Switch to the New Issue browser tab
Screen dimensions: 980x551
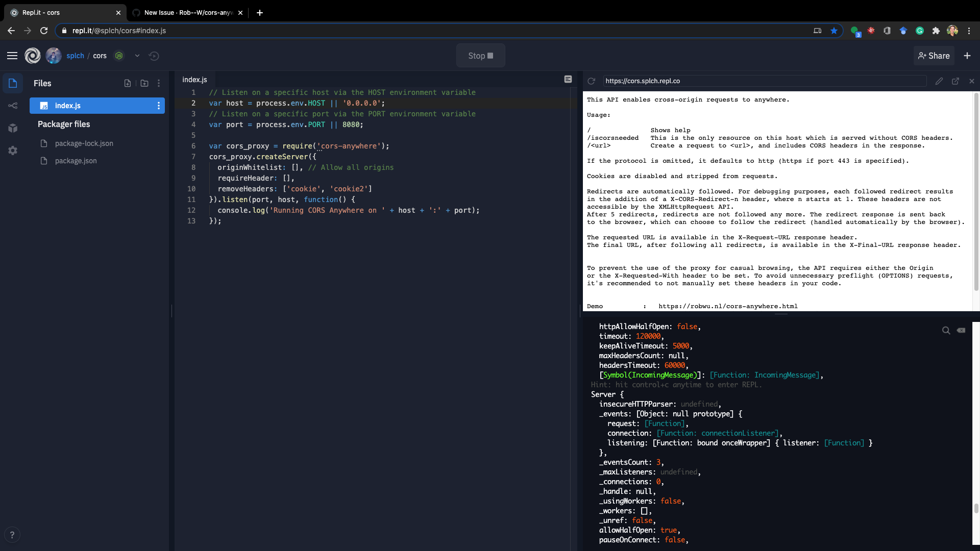coord(184,13)
